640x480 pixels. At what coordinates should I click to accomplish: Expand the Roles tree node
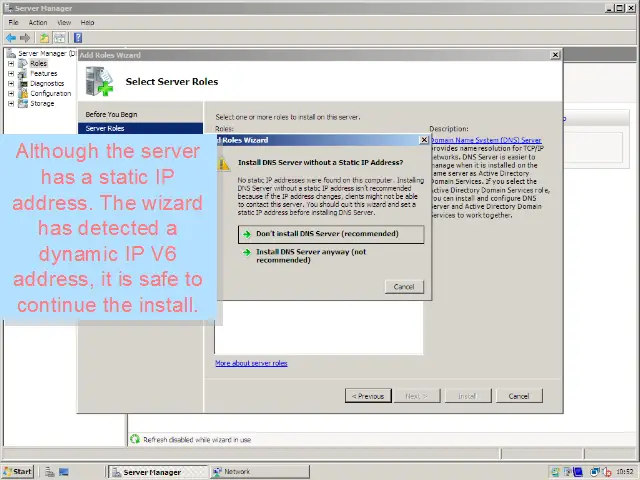[x=11, y=64]
